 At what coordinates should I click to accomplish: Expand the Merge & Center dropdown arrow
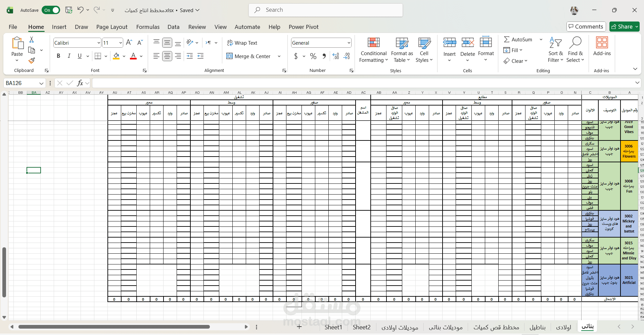click(279, 56)
